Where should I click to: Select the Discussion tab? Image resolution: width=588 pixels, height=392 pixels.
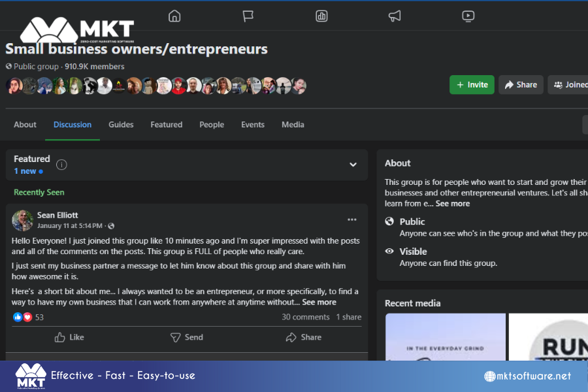73,125
